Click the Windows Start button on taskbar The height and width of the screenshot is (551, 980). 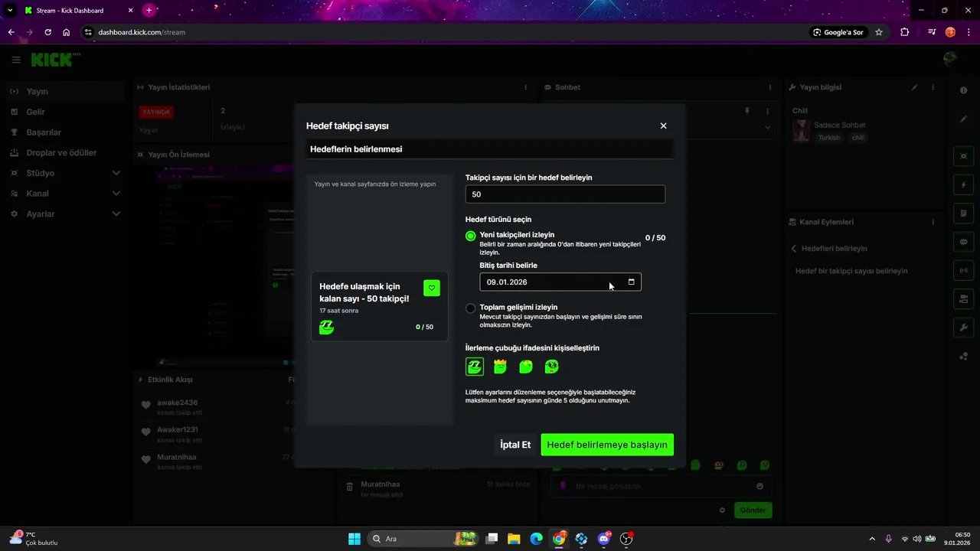[354, 539]
